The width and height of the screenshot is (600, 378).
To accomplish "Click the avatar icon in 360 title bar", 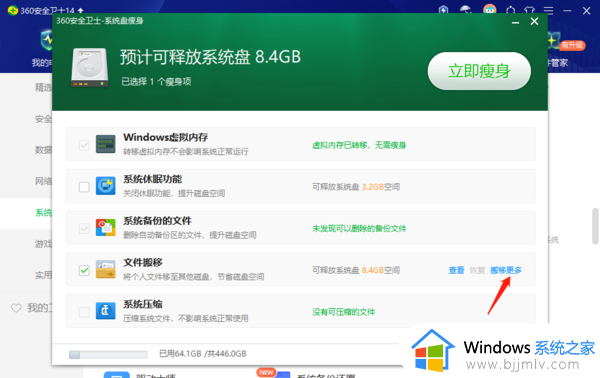I will click(x=490, y=9).
